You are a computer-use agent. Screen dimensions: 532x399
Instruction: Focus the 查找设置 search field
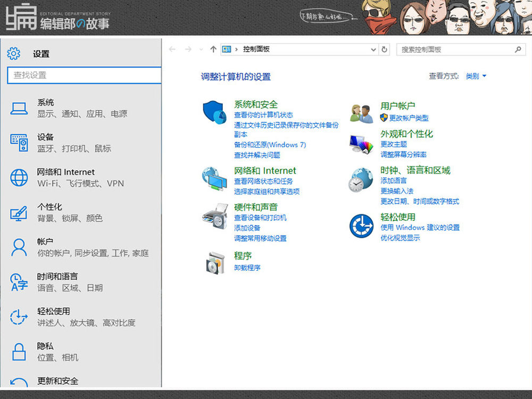[x=84, y=75]
